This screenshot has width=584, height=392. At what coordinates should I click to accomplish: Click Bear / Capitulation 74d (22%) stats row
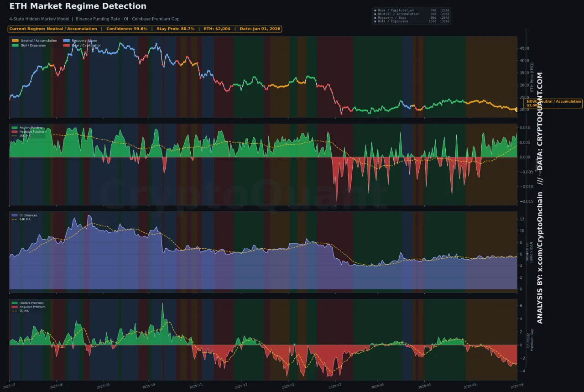[411, 10]
